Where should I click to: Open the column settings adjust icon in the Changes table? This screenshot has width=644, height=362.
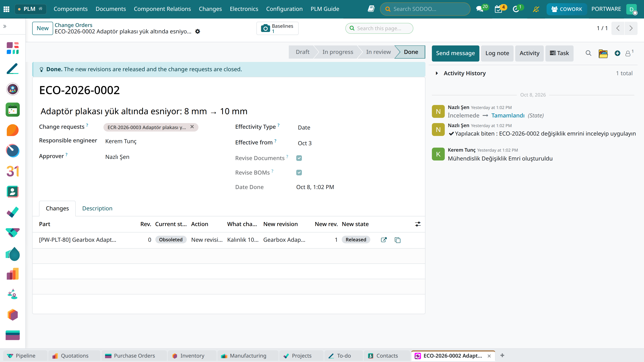(418, 224)
